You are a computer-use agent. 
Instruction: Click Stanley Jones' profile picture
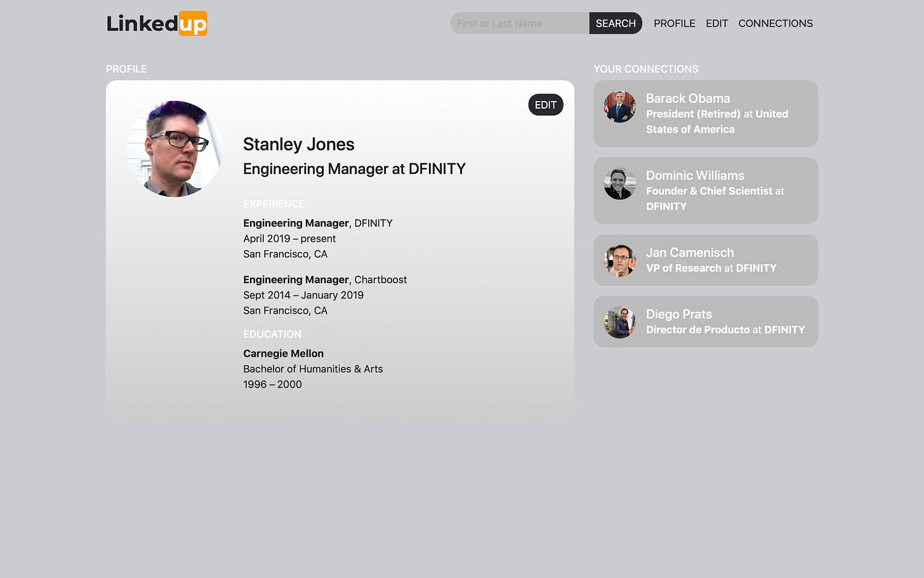point(175,149)
